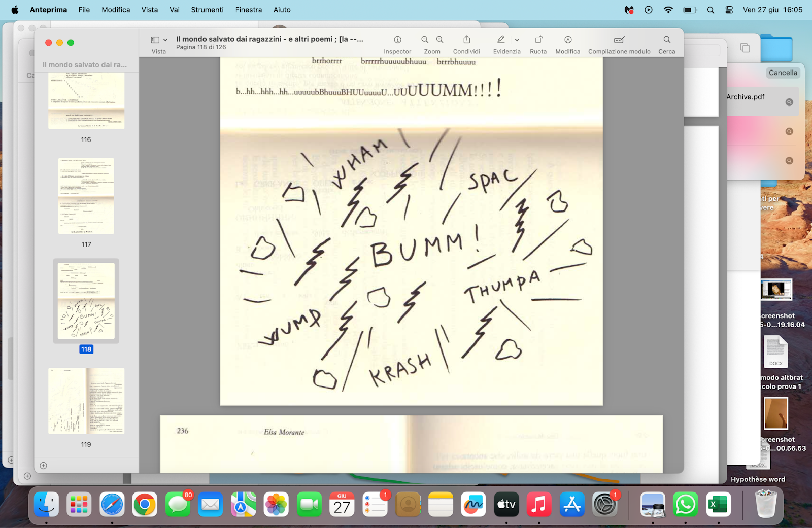Select the highlighted page 118 thumbnail
Viewport: 812px width, 528px height.
(x=86, y=301)
